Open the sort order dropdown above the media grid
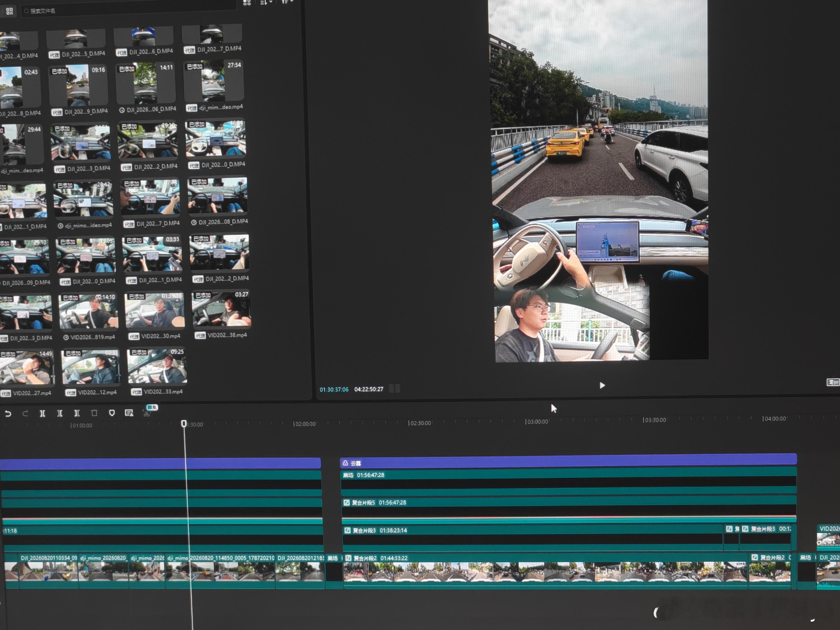The image size is (840, 630). click(x=266, y=2)
